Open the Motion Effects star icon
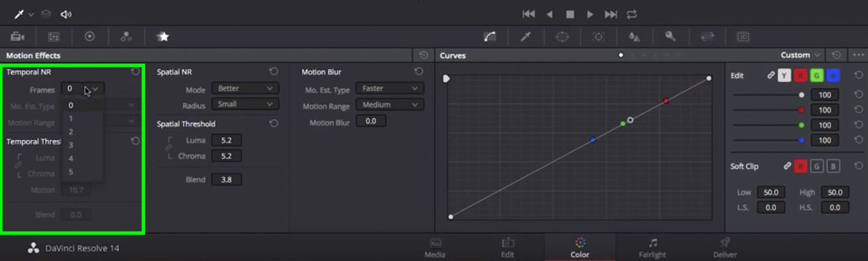This screenshot has width=868, height=261. tap(163, 37)
